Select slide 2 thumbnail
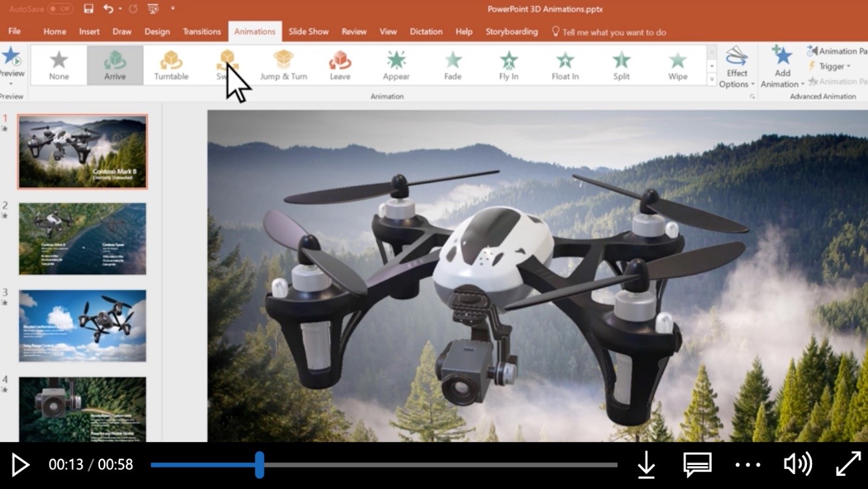The height and width of the screenshot is (489, 868). [83, 238]
